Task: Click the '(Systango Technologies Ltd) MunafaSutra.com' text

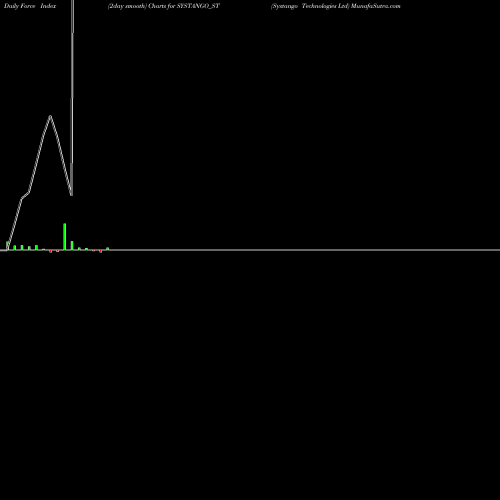Action: pyautogui.click(x=335, y=6)
